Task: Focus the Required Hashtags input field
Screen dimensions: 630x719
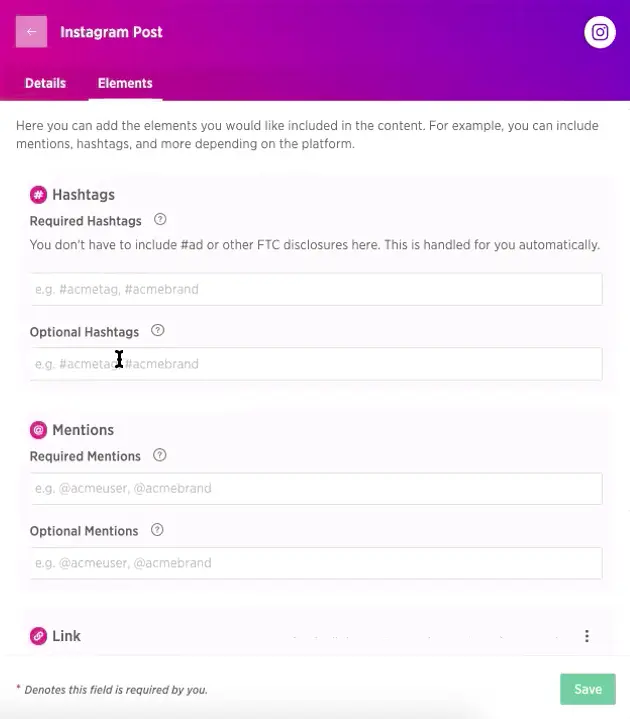Action: click(316, 289)
